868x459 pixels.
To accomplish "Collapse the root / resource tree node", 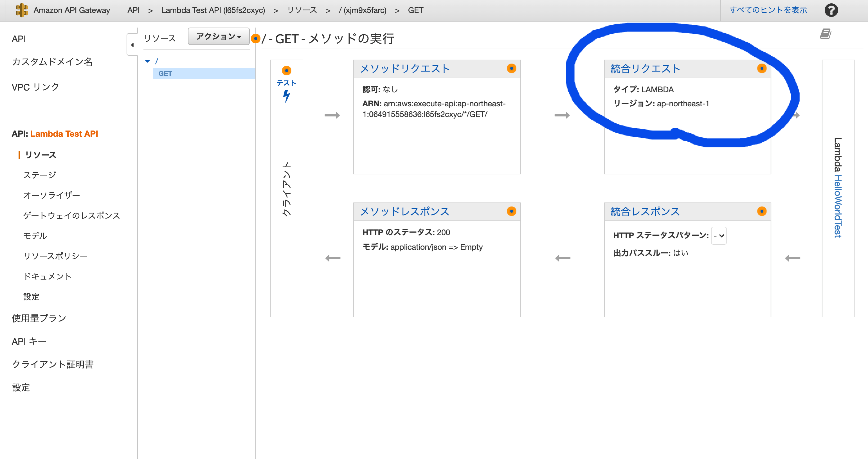I will point(147,61).
